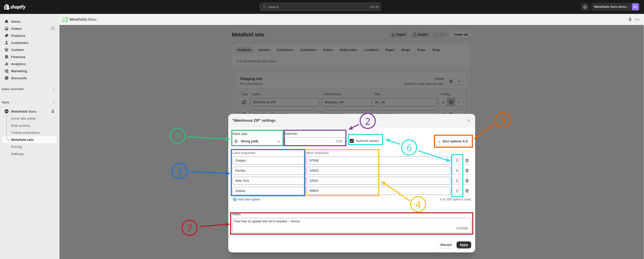Open Analytics in sidebar
This screenshot has width=644, height=259.
[18, 64]
